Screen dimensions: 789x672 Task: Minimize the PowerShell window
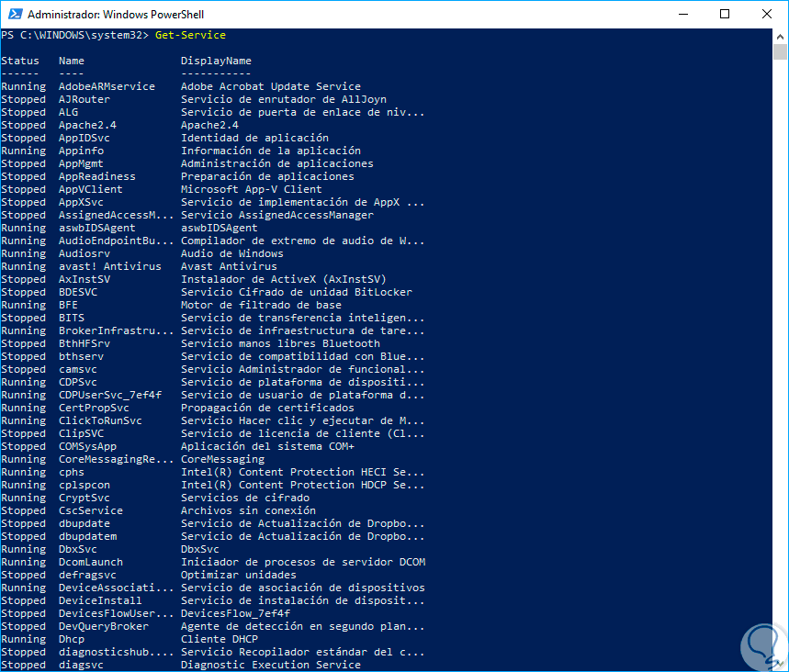click(683, 14)
